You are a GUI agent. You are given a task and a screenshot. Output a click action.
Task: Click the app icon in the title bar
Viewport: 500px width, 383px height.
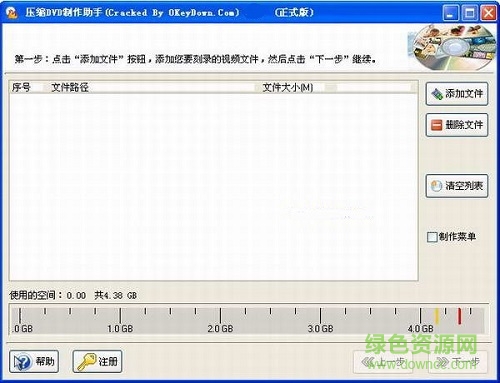pos(12,13)
